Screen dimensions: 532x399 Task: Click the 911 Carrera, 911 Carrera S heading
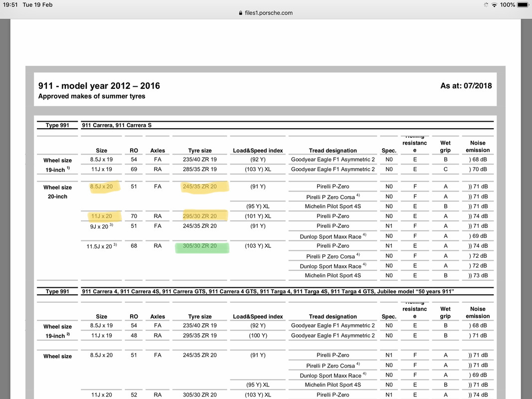tap(116, 125)
